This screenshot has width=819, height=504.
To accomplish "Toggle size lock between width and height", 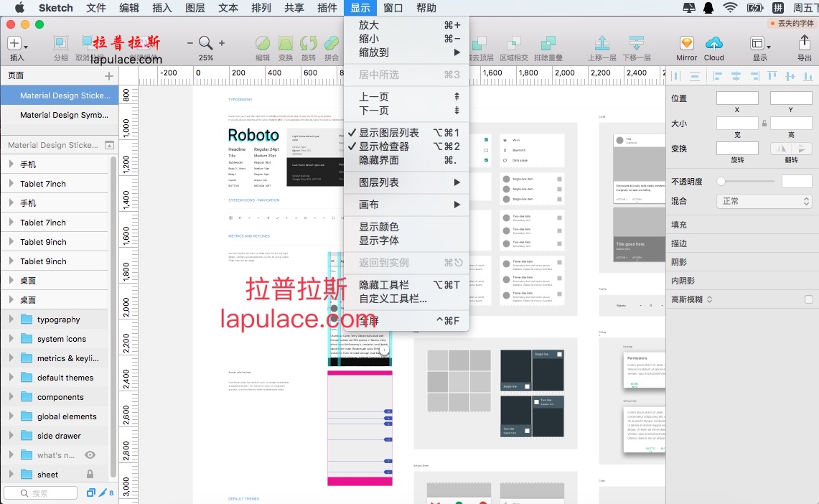I will [x=764, y=123].
